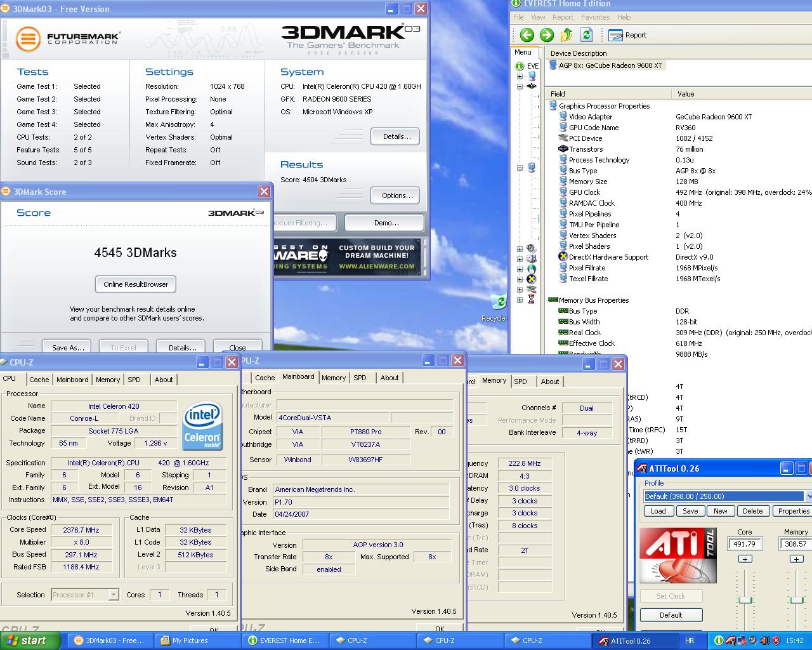Click the disconnected network tray icon
The height and width of the screenshot is (650, 812).
(x=742, y=640)
